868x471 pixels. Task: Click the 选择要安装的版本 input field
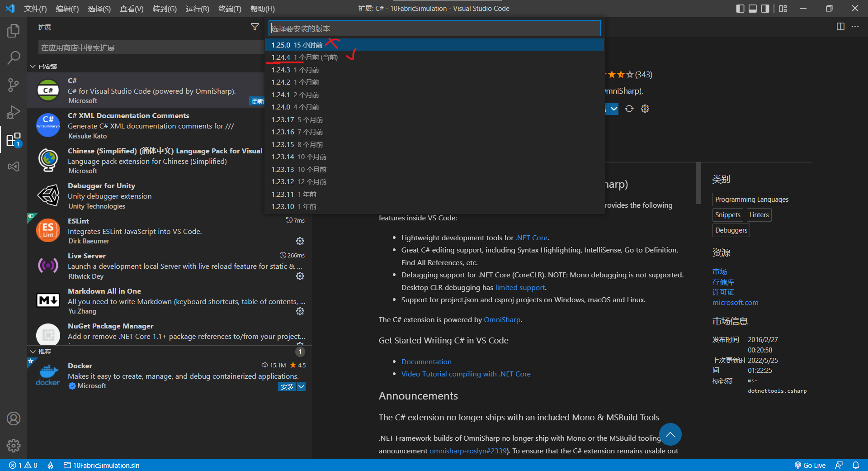pos(434,29)
